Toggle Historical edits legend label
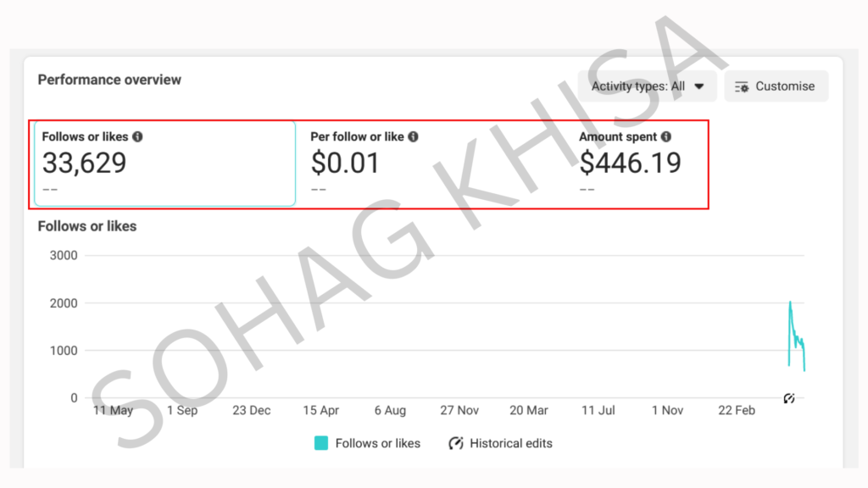Viewport: 868px width, 488px height. coord(511,443)
